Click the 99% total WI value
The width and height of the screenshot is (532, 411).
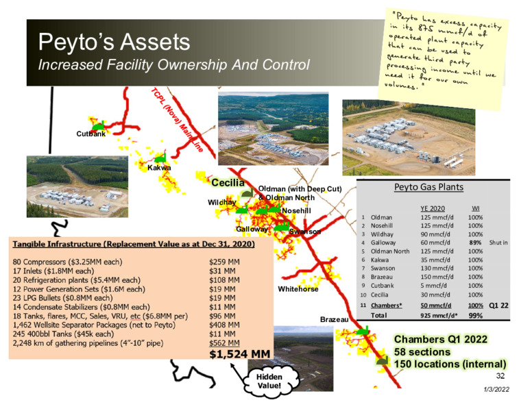tap(475, 315)
